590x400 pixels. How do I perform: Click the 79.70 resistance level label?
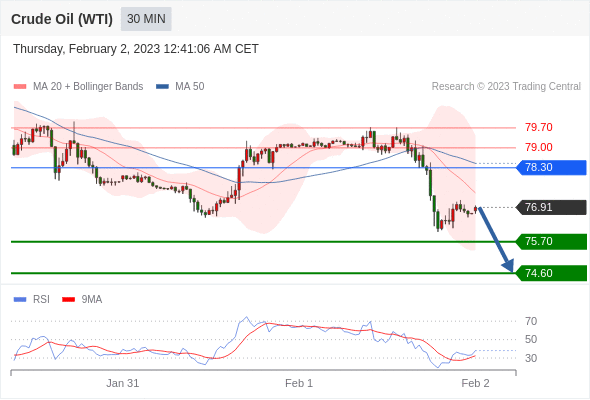(x=539, y=127)
